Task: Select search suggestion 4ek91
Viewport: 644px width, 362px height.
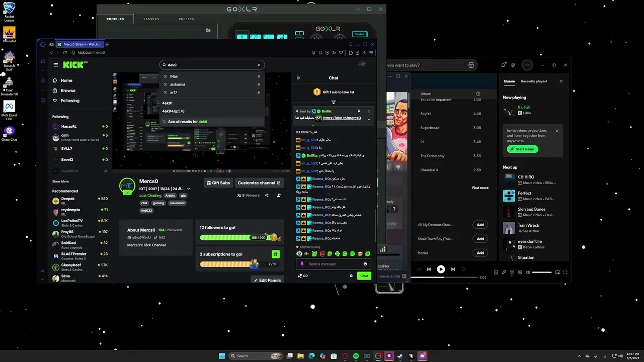Action: [212, 103]
